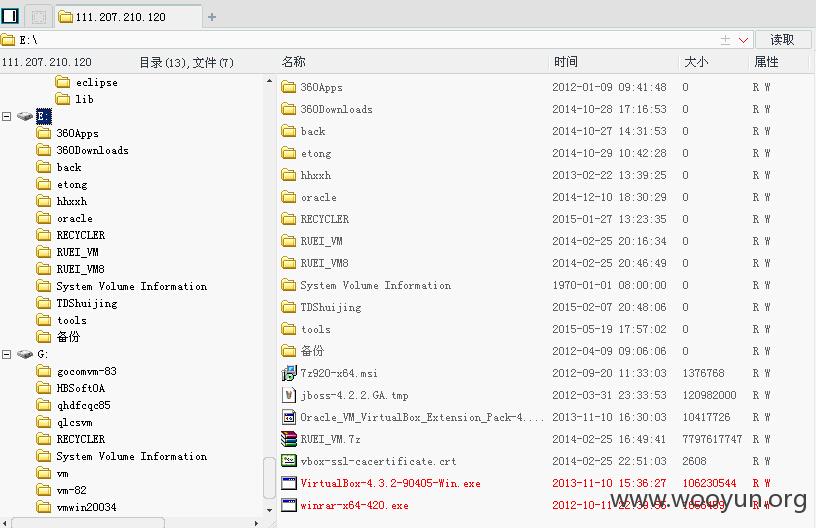Click back folder icon in file list

(289, 131)
